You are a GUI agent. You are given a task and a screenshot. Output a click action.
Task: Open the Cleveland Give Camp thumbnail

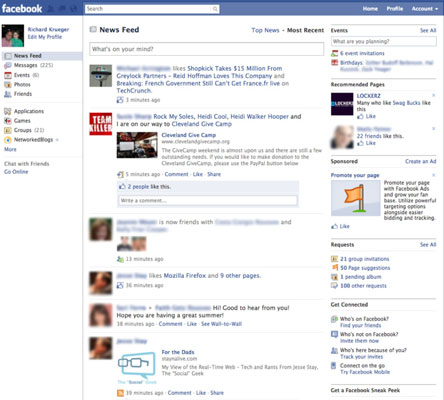137,145
